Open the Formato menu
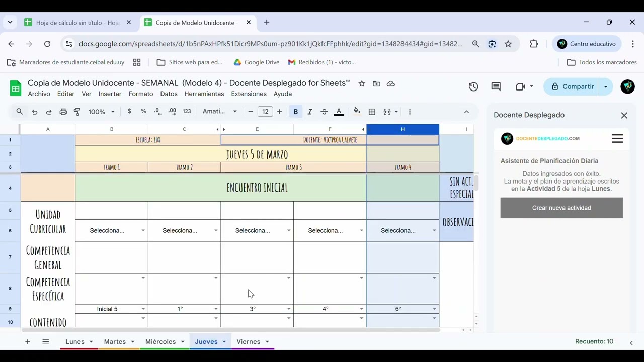 coord(141,94)
